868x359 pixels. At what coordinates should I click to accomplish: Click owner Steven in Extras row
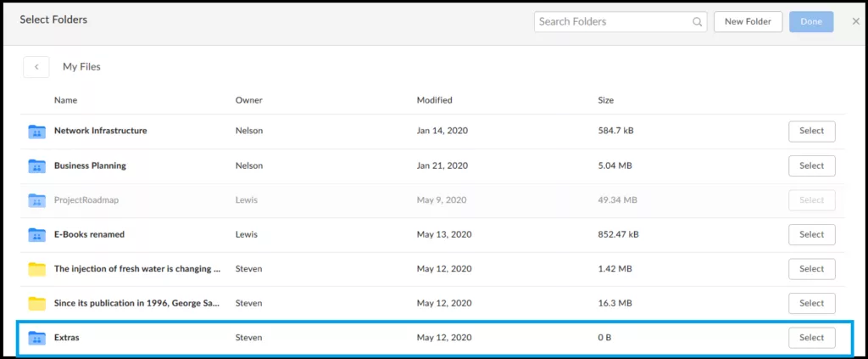pyautogui.click(x=249, y=338)
